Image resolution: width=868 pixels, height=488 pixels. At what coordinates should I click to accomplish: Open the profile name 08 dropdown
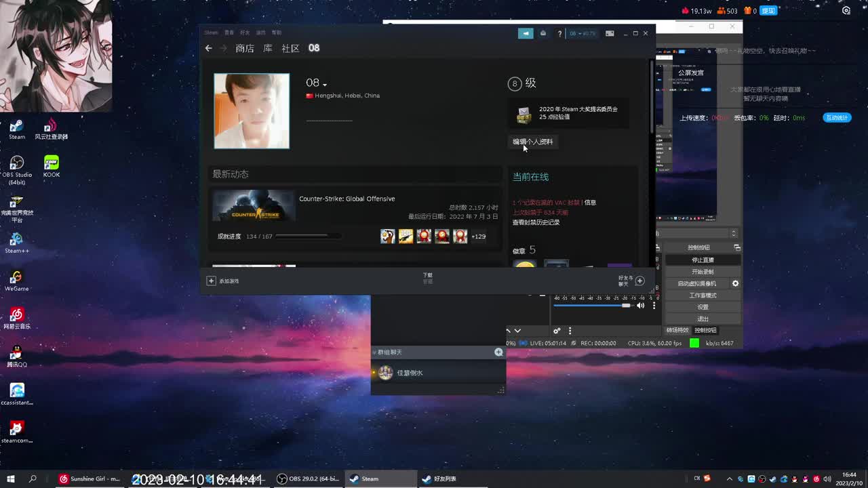(316, 82)
